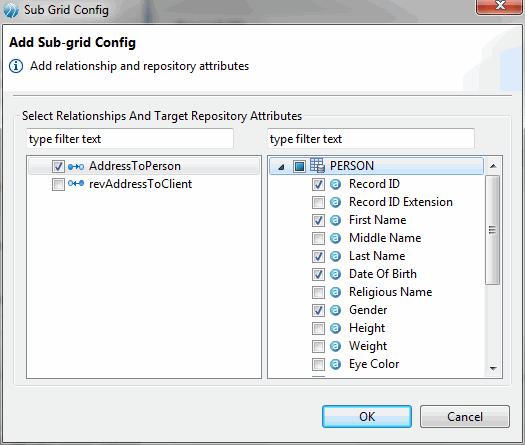Click the attribute list scrollbar thumb
Screen dimensions: 525x445
coord(492,230)
